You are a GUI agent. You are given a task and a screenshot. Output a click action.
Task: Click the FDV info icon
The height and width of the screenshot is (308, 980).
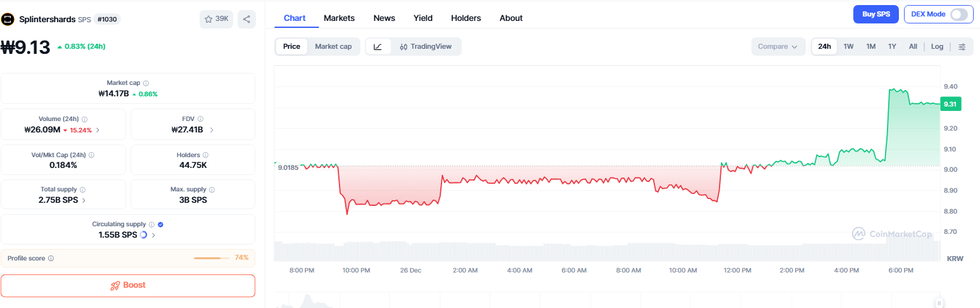pos(200,119)
